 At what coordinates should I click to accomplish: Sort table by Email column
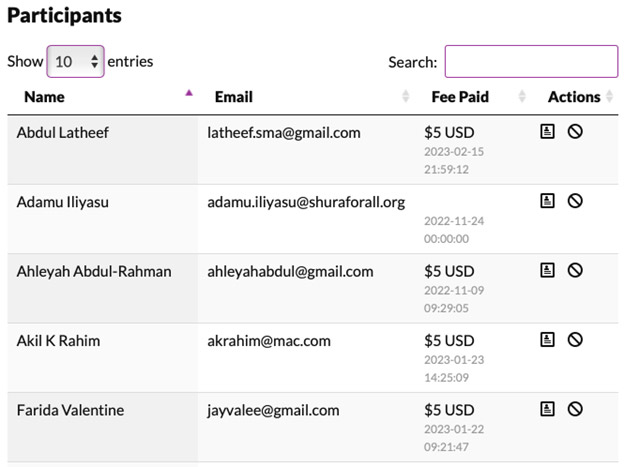pyautogui.click(x=233, y=97)
